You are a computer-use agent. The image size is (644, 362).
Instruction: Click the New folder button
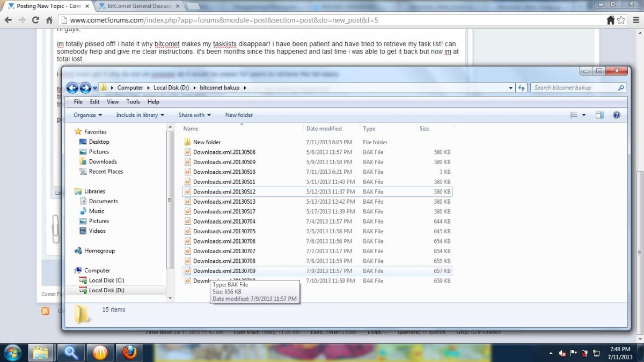click(x=239, y=115)
